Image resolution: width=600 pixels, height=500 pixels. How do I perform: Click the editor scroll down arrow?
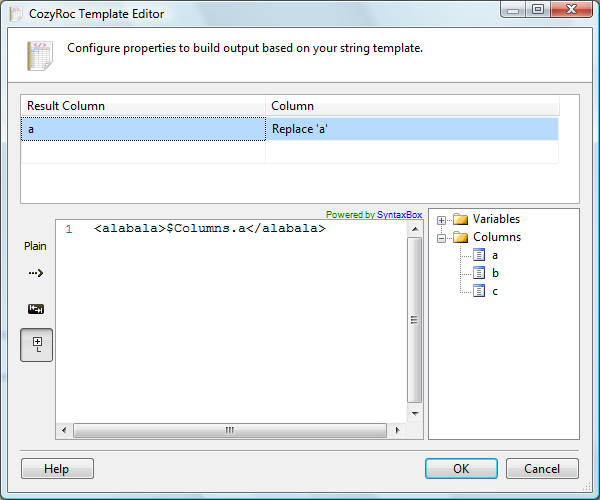tap(415, 414)
